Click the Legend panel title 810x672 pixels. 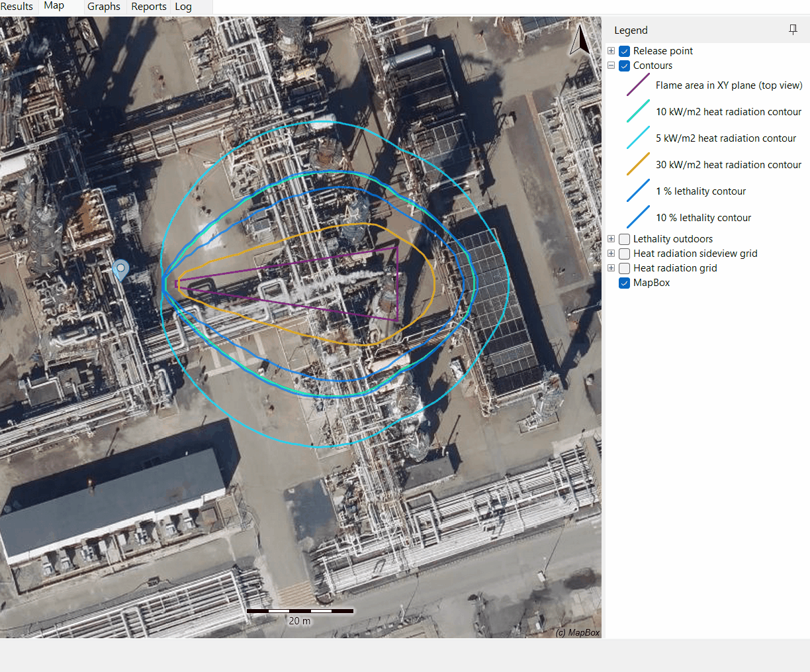click(x=631, y=30)
